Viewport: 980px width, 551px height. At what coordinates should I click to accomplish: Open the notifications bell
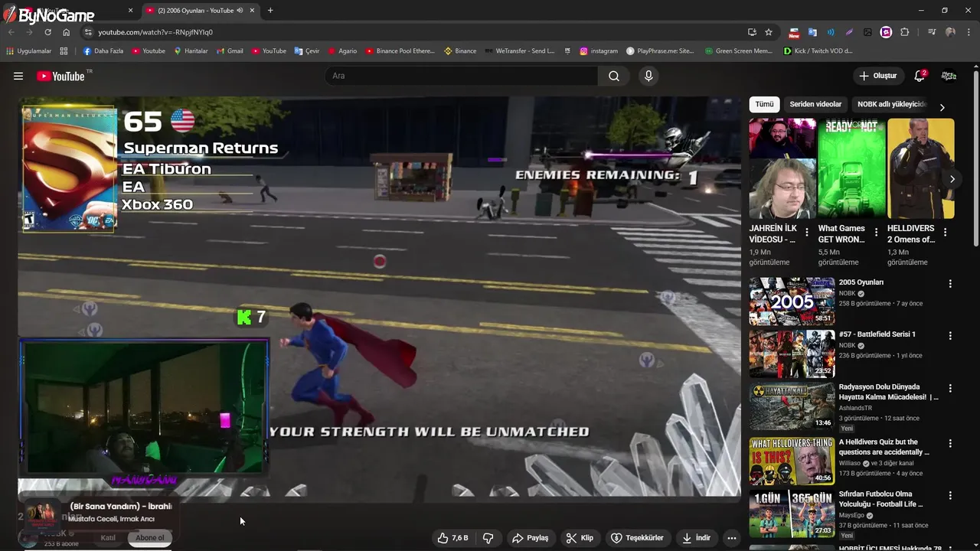click(x=920, y=76)
